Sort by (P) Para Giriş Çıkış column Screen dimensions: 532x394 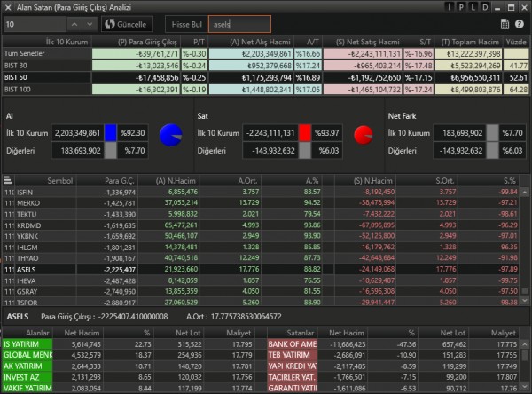point(136,42)
